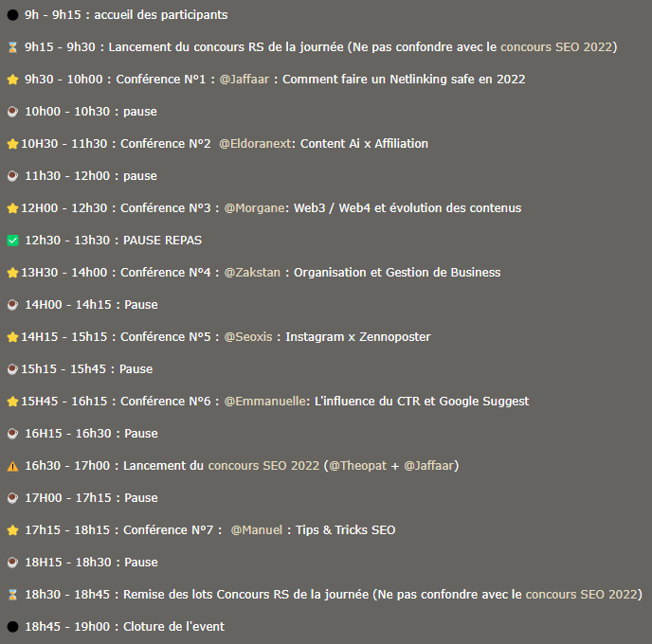This screenshot has height=644, width=652.
Task: Click the time range '9h30 - 10h00'
Action: pos(63,80)
